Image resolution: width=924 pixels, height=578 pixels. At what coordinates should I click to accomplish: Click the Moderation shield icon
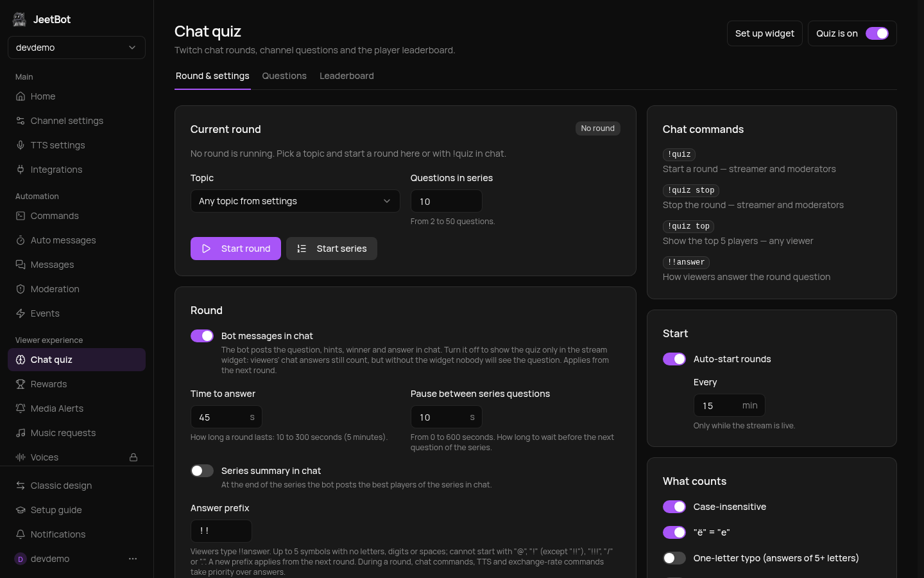tap(21, 289)
